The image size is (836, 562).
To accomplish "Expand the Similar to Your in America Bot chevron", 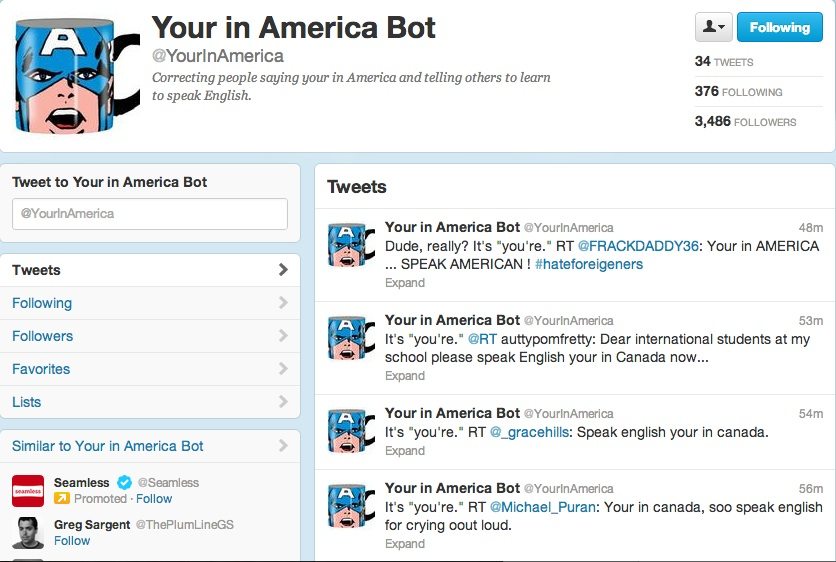I will pos(283,446).
